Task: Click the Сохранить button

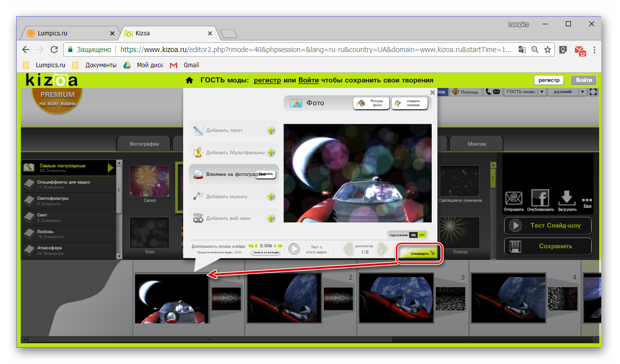Action: coord(548,246)
